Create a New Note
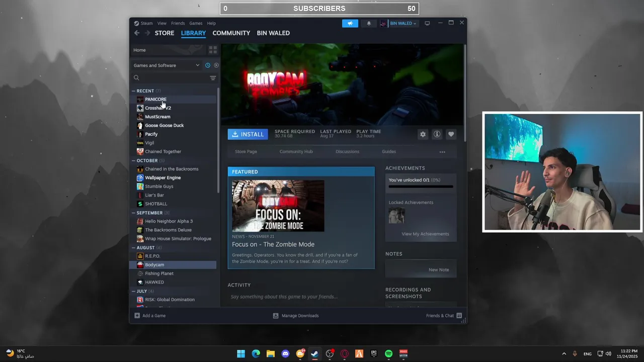Viewport: 644px width, 362px height. (x=439, y=270)
